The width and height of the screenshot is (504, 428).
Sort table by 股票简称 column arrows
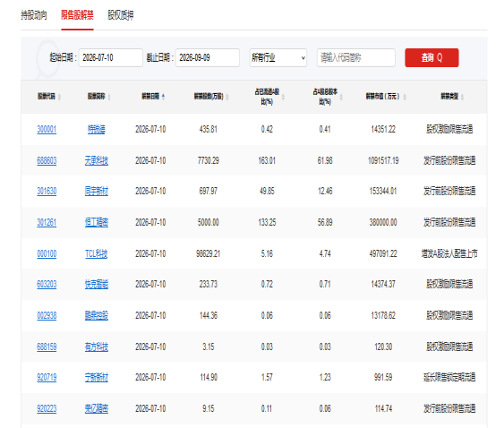pyautogui.click(x=109, y=97)
